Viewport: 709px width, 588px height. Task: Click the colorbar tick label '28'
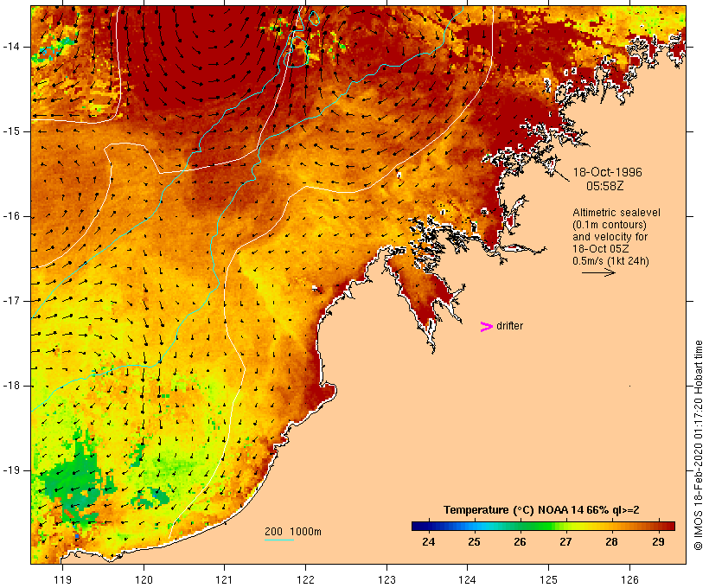point(612,541)
